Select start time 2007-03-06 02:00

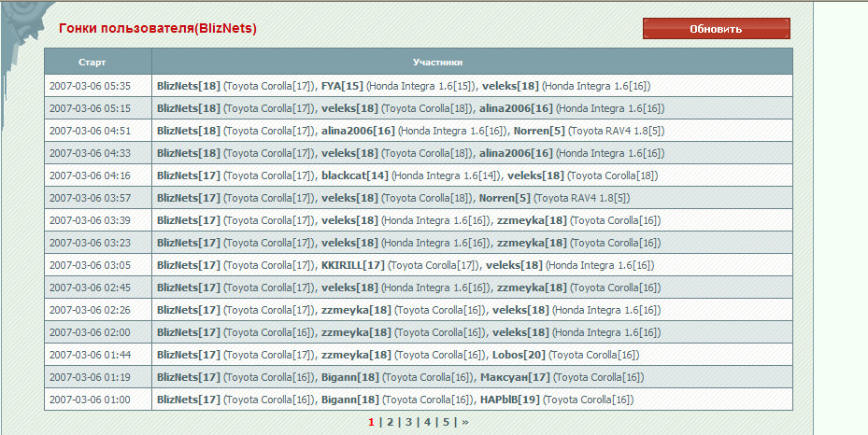pos(91,332)
